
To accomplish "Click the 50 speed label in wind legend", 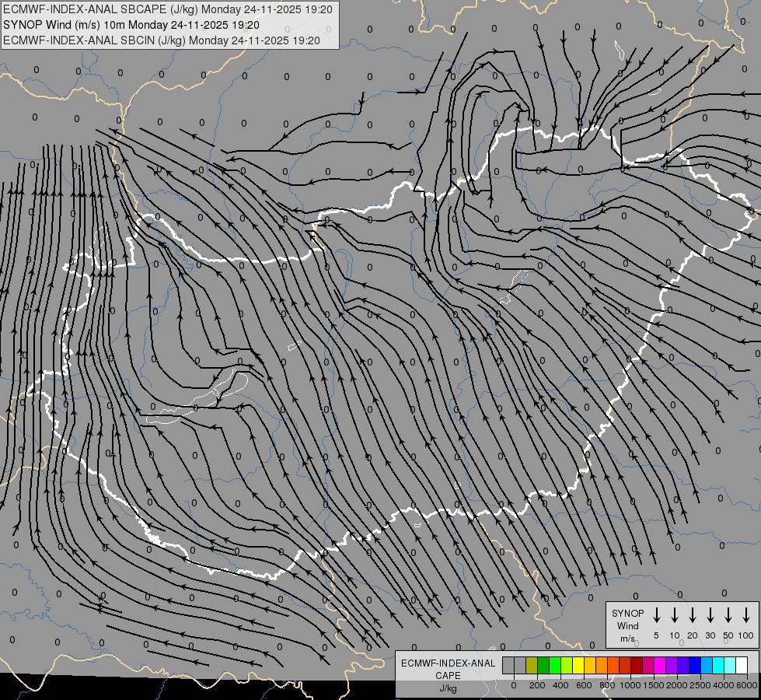I will (728, 635).
